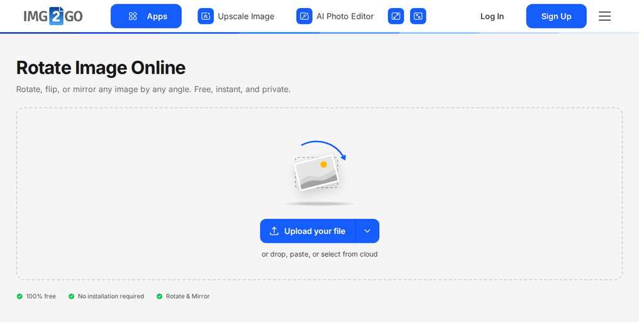Click the upload arrow icon on upload button

click(274, 231)
